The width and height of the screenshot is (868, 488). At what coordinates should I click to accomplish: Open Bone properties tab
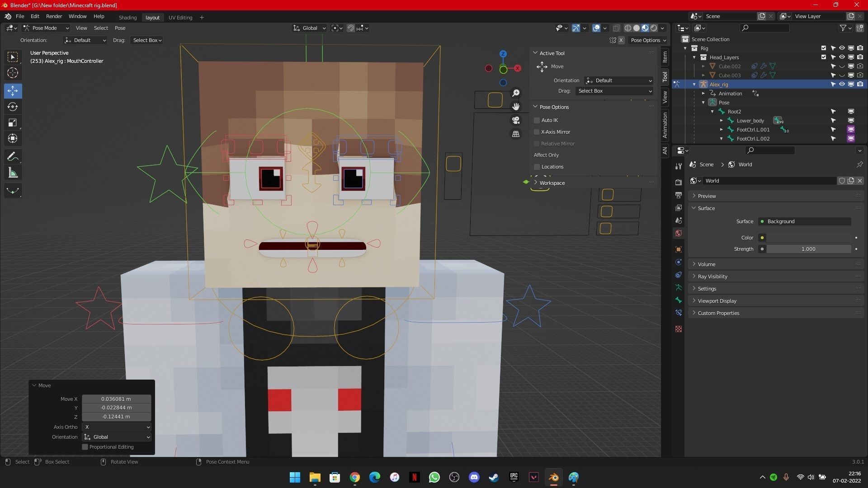coord(679,300)
